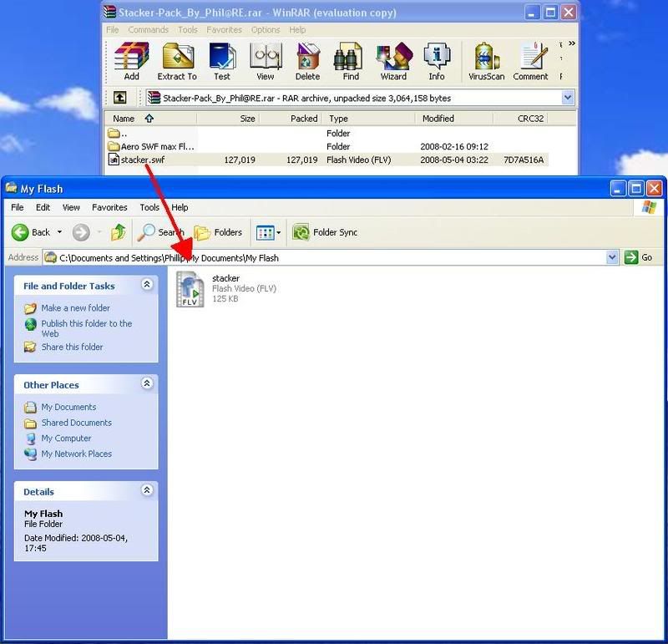Click the Extract To icon in WinRAR

pos(177,61)
